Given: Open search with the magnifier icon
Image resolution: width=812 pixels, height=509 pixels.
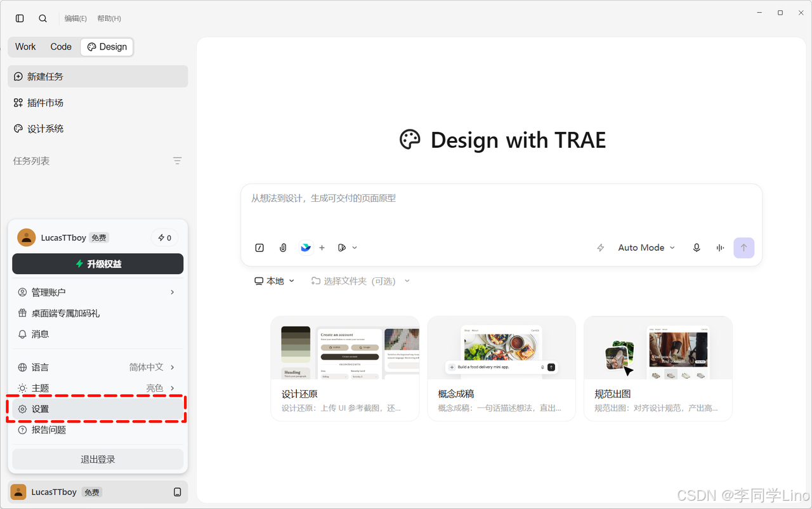Looking at the screenshot, I should click(x=43, y=18).
